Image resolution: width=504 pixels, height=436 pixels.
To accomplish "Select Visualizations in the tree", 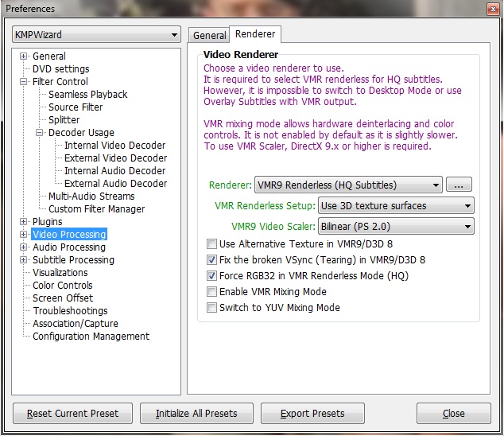I will pyautogui.click(x=60, y=273).
